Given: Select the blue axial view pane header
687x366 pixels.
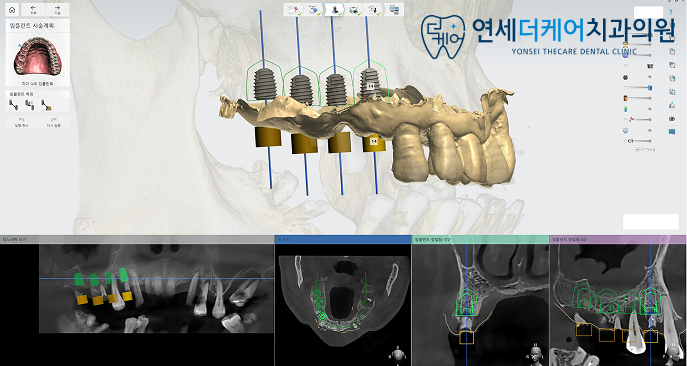Looking at the screenshot, I should click(343, 239).
